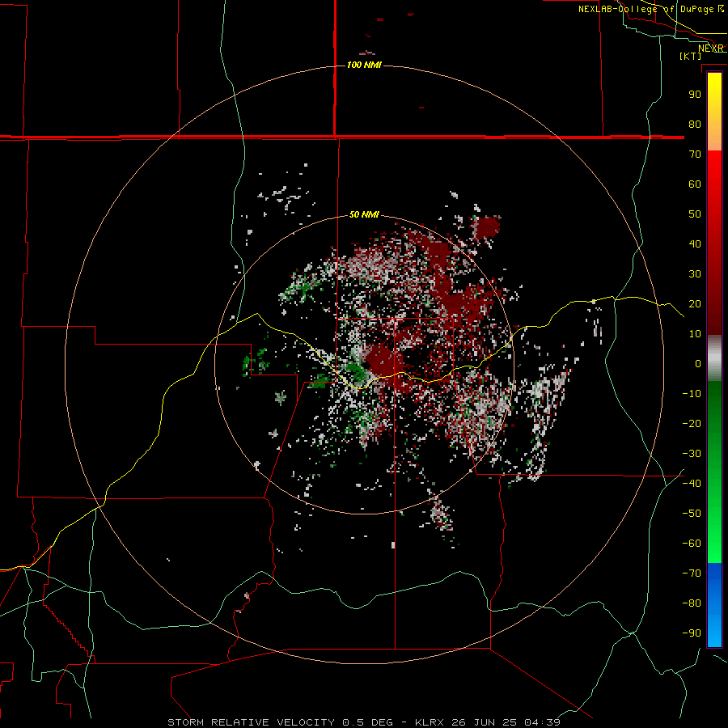Select the -10 value on velocity scale
The width and height of the screenshot is (728, 728).
click(692, 394)
